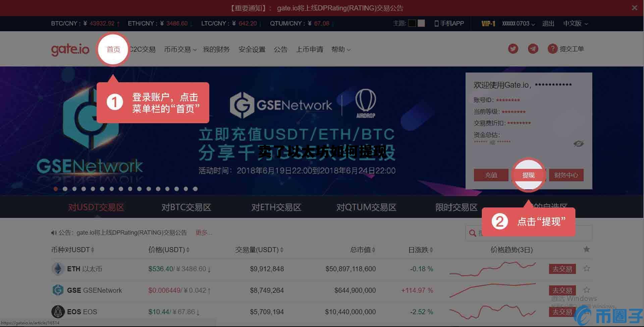Click the magnifier icon in the search box

tap(472, 233)
